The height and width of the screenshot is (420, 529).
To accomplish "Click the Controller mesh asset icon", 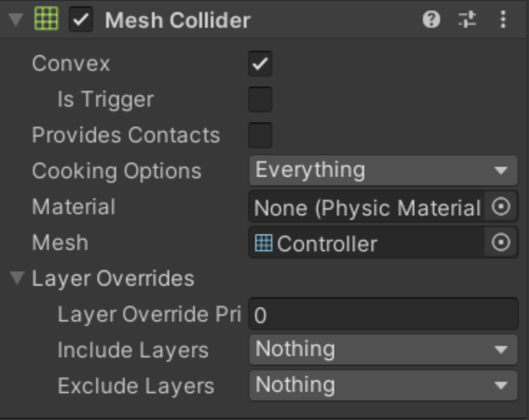I will click(264, 244).
